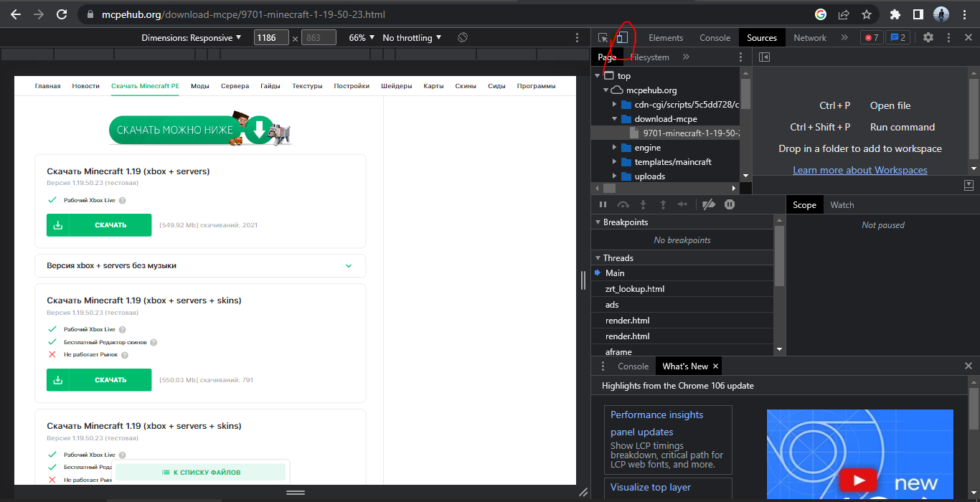
Task: Switch to the Elements tab
Action: 666,38
